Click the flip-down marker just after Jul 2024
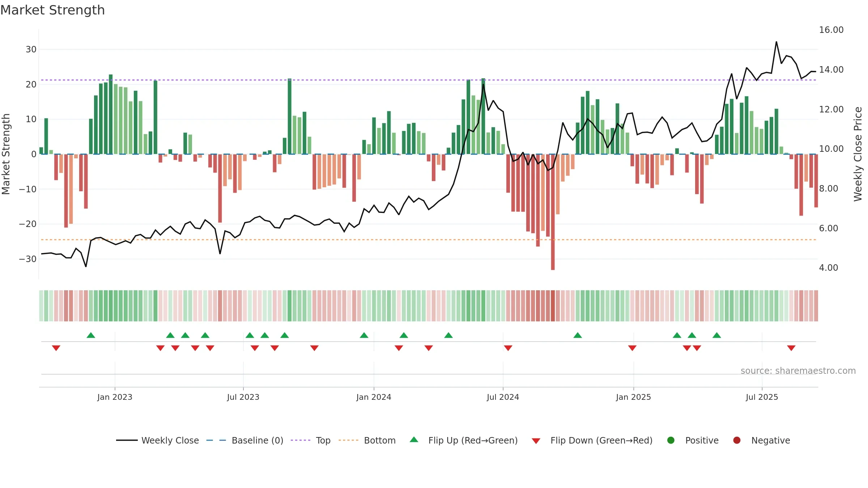868x488 pixels. [508, 348]
